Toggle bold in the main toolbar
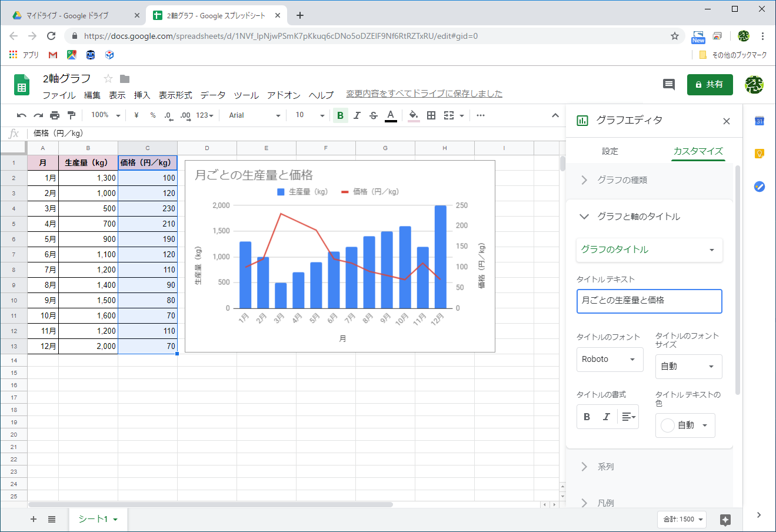The height and width of the screenshot is (532, 776). click(340, 115)
